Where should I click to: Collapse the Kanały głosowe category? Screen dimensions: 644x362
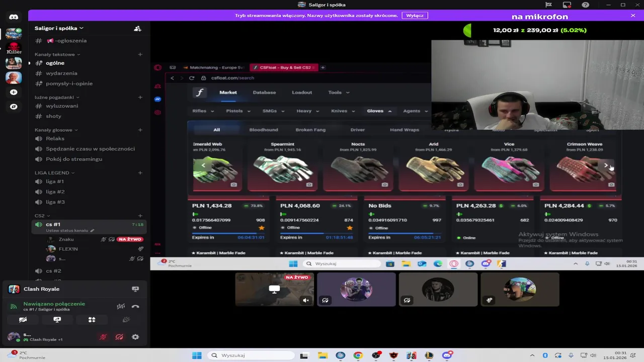56,130
